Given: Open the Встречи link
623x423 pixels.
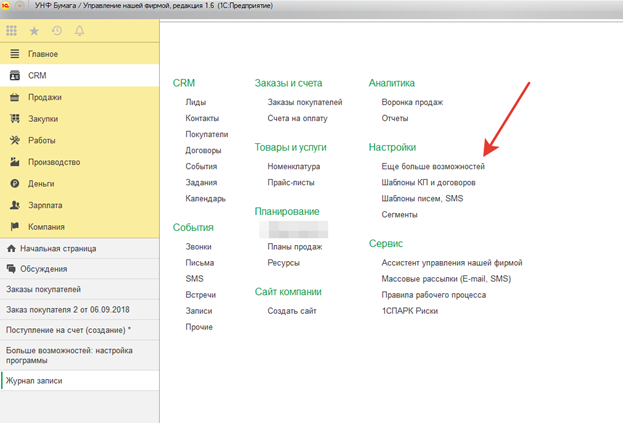Looking at the screenshot, I should 201,295.
